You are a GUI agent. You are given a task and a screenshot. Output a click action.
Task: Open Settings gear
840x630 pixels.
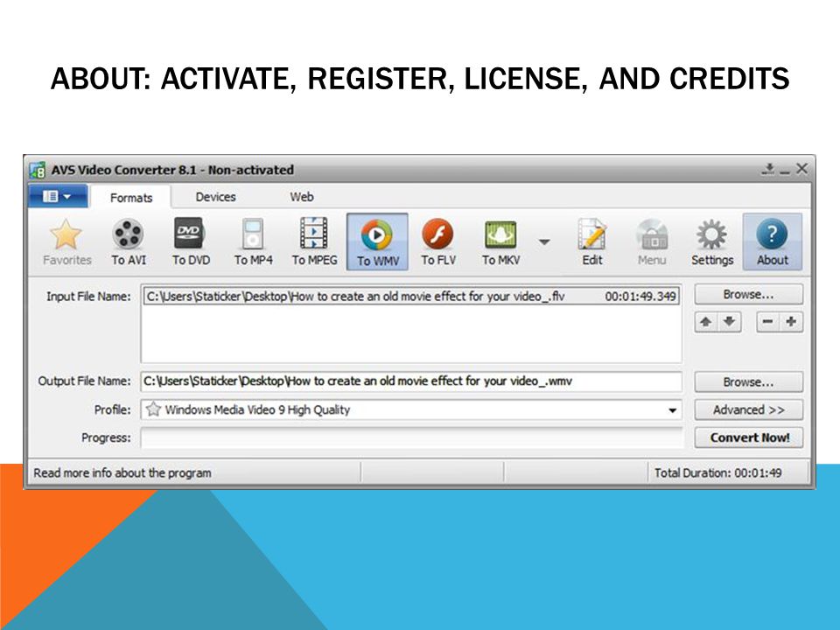coord(712,241)
